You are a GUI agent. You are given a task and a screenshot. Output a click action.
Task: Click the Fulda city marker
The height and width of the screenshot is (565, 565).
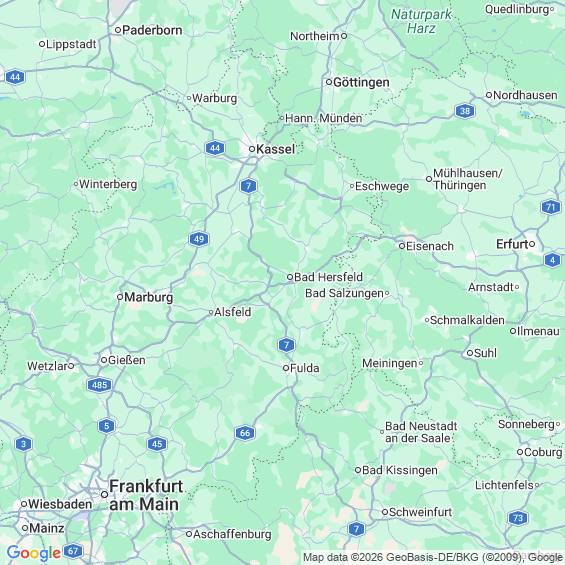(x=286, y=368)
